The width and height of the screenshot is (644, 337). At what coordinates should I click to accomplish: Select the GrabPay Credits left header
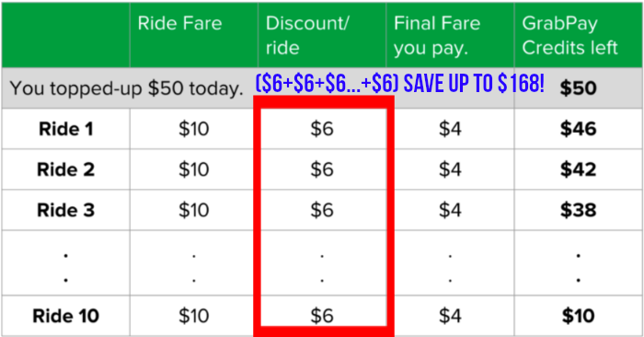click(569, 35)
